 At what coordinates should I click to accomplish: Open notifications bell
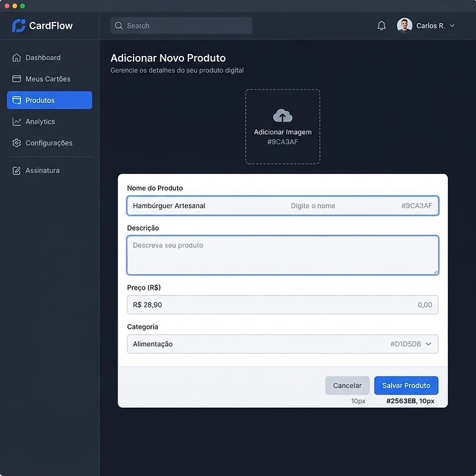(382, 25)
